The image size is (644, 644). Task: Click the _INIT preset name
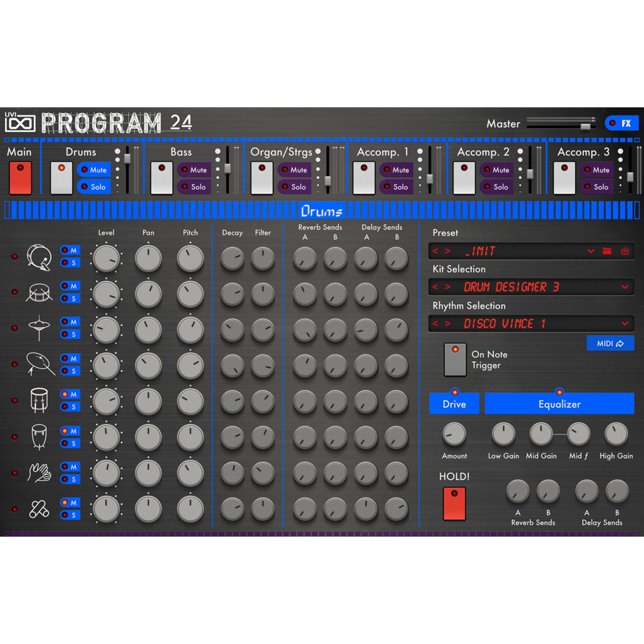click(480, 251)
